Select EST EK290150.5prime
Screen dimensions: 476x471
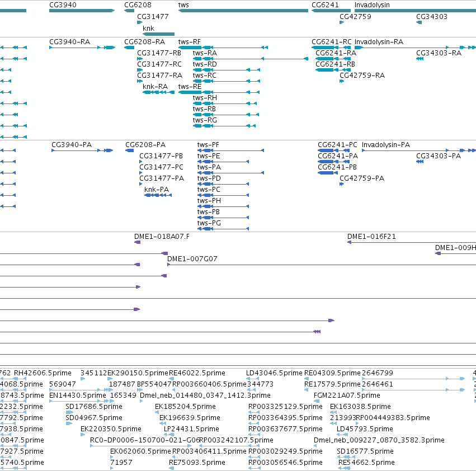tap(138, 373)
